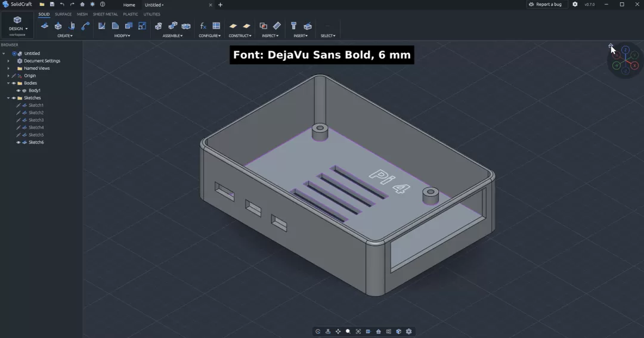This screenshot has height=338, width=644.
Task: Select the Chamfer tool in Modify
Action: [115, 26]
